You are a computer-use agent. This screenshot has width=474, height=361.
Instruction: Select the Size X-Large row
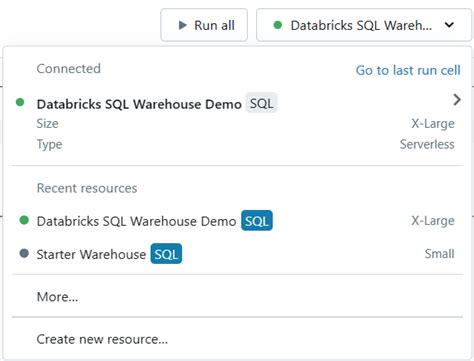coord(245,124)
